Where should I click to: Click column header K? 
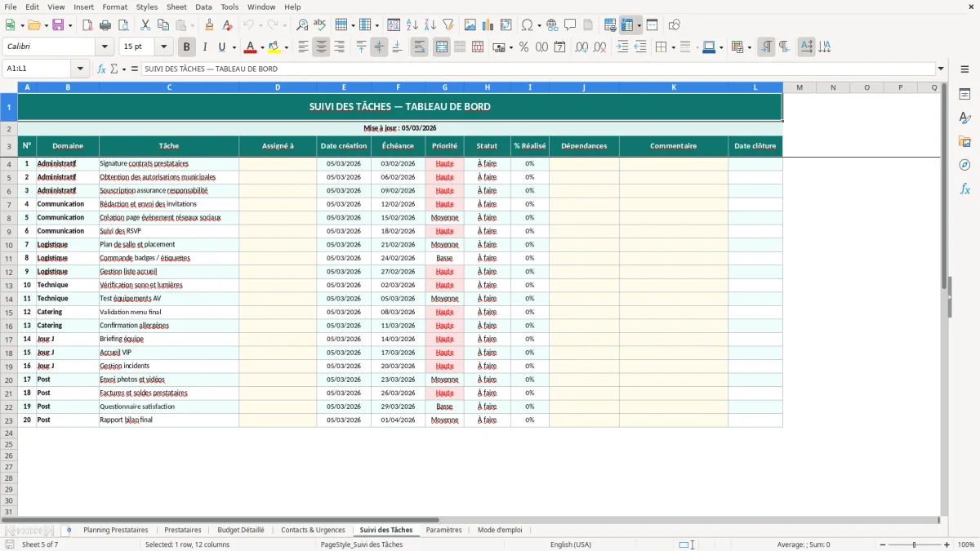(x=674, y=87)
